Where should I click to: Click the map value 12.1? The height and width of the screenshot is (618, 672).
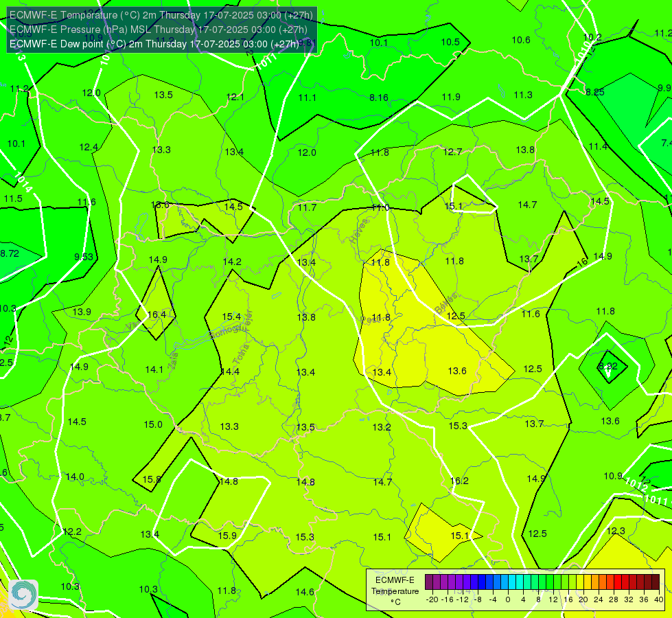click(x=235, y=98)
